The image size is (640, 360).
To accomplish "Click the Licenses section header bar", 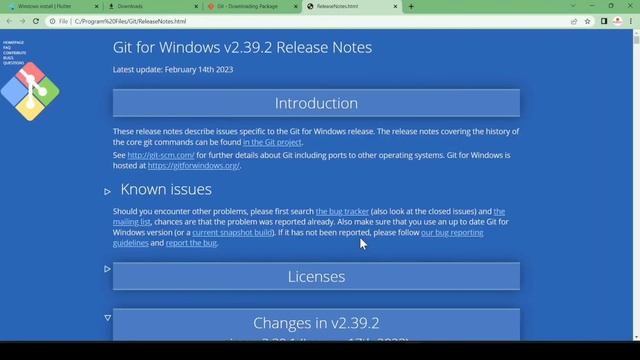I will click(316, 276).
